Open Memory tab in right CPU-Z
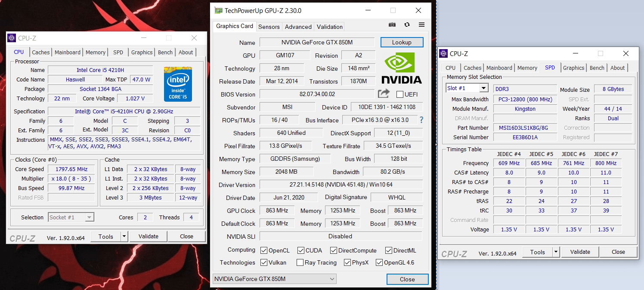The width and height of the screenshot is (644, 290). pos(527,68)
